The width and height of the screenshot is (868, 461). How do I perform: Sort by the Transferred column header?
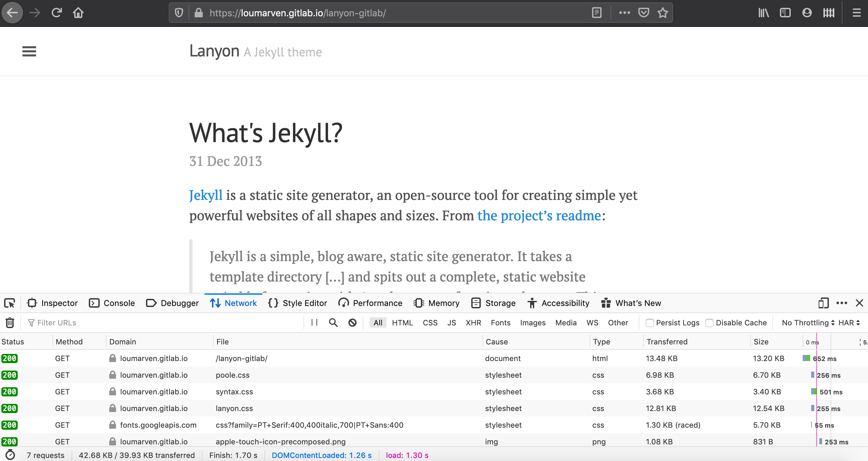point(696,342)
